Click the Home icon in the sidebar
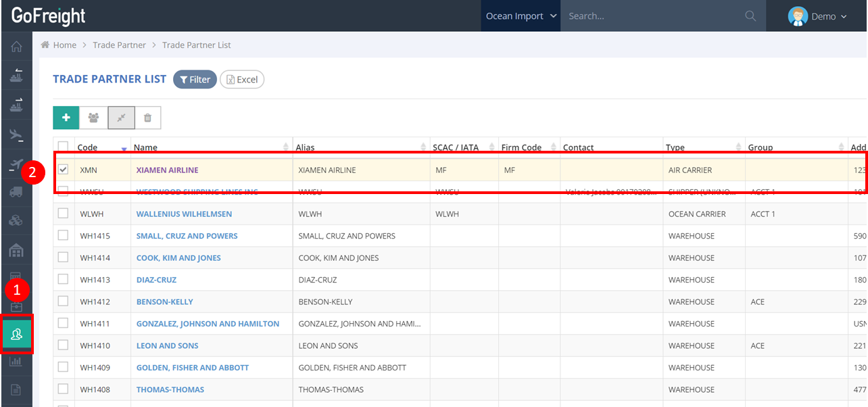 [16, 47]
